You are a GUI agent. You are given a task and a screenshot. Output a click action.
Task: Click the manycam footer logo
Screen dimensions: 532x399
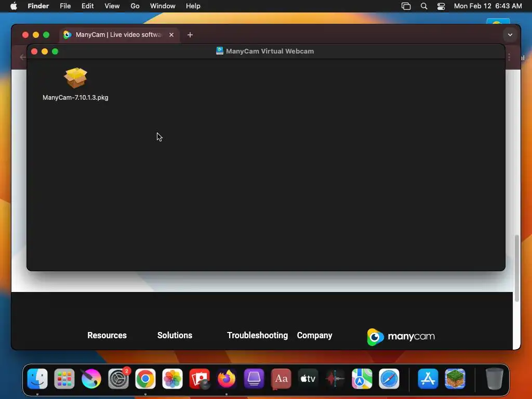point(401,337)
